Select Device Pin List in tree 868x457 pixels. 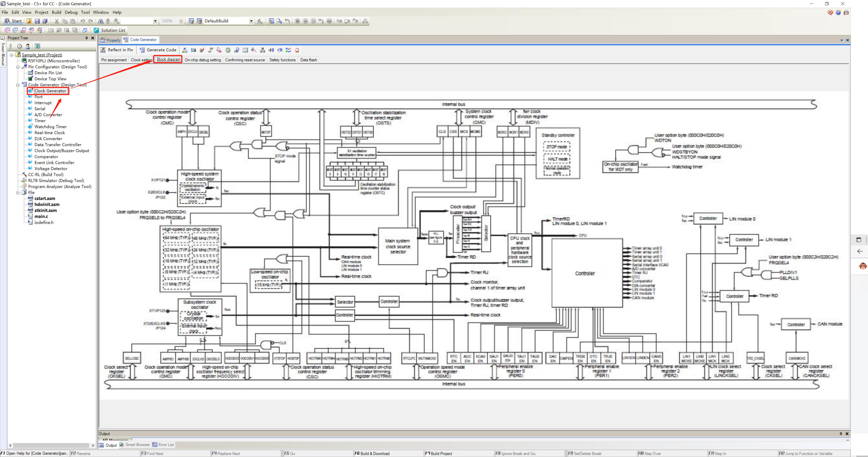pyautogui.click(x=48, y=73)
